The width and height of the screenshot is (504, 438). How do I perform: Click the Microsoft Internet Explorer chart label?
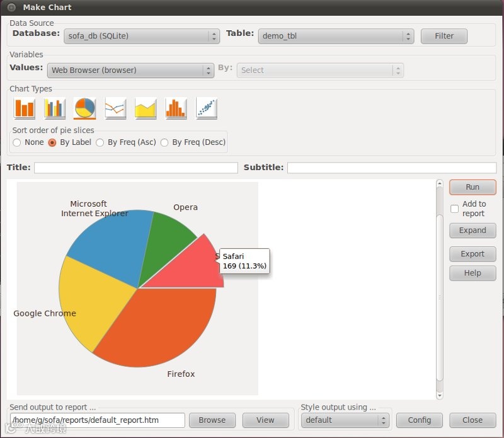tap(94, 209)
